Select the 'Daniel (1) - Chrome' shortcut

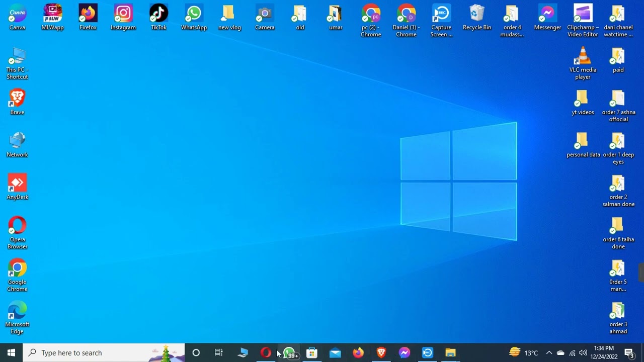(x=406, y=21)
